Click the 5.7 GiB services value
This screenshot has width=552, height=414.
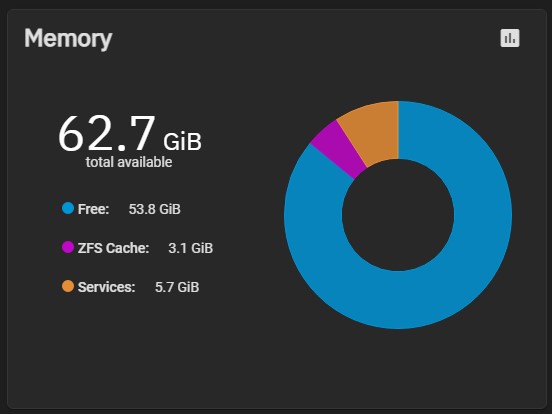[177, 287]
